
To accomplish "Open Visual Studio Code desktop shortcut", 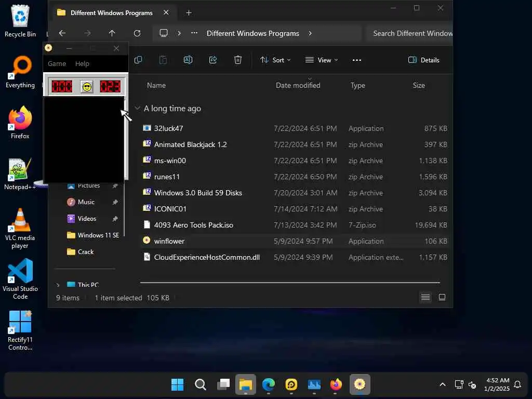I will pyautogui.click(x=20, y=279).
